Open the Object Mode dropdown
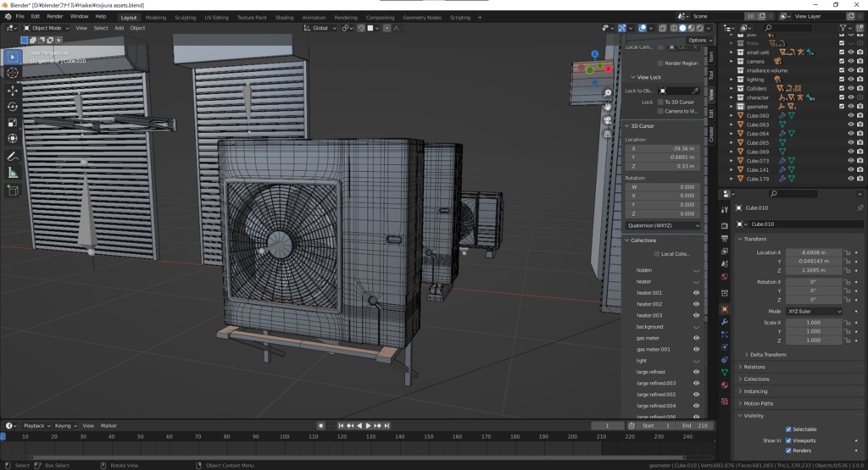Viewport: 868px width, 470px height. pyautogui.click(x=46, y=28)
